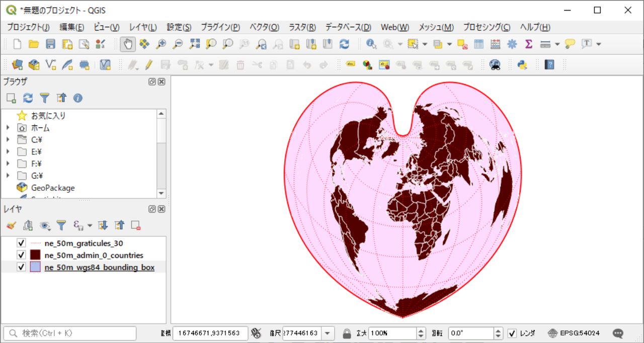Viewport: 644px width, 343px height.
Task: Hide the ne_50m_admin_0_countries layer
Action: coord(21,255)
